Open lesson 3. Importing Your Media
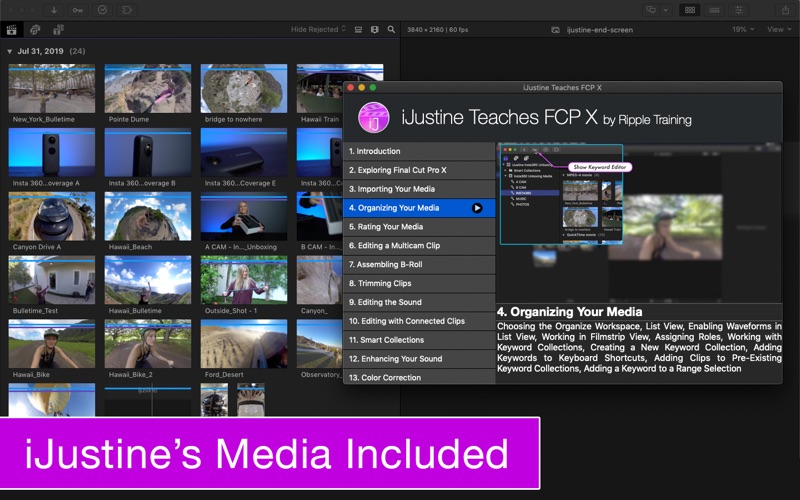 tap(419, 189)
